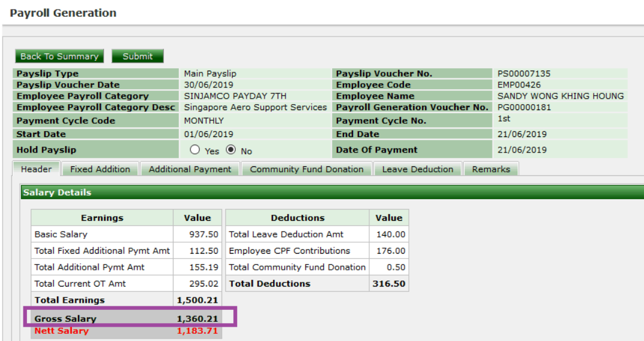Open the Additional Payment tab

pos(190,169)
